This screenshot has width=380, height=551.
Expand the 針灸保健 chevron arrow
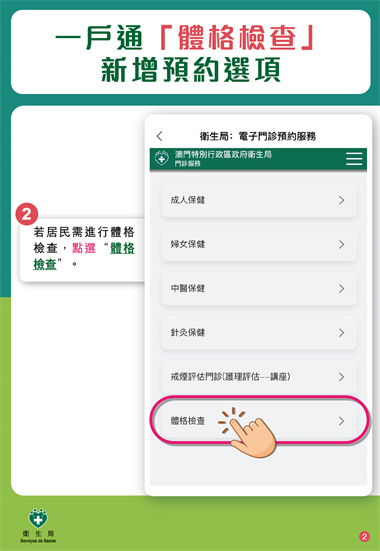tap(341, 333)
